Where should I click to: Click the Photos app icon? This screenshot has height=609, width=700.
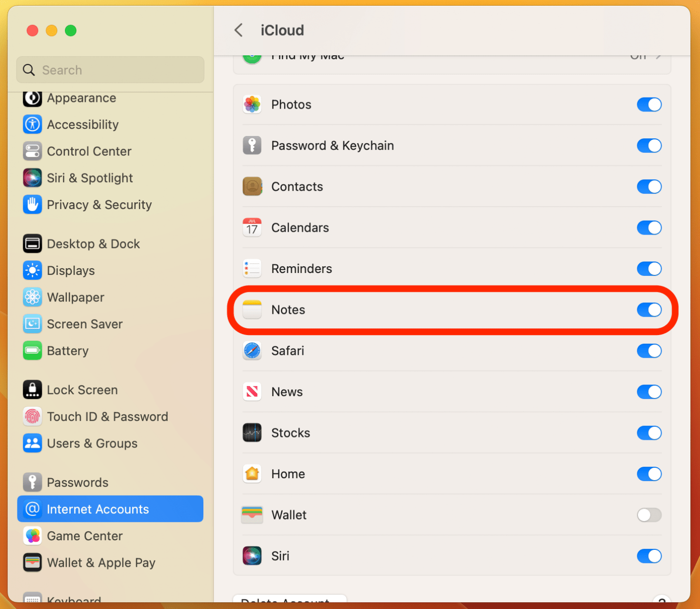tap(252, 104)
